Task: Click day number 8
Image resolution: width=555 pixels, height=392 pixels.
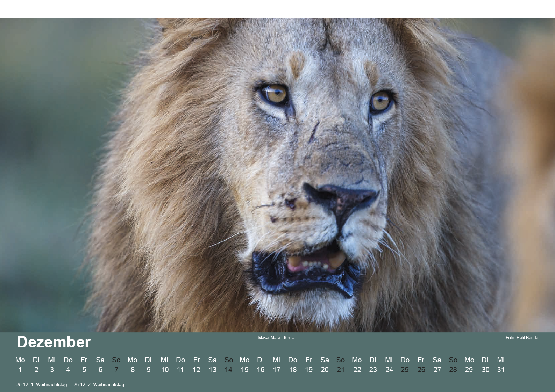Action: (132, 370)
